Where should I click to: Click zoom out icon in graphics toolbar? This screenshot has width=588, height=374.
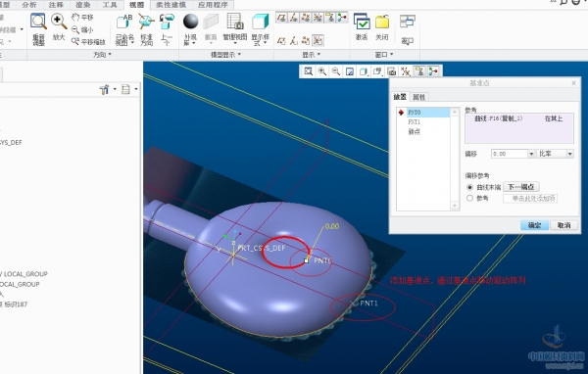[335, 71]
